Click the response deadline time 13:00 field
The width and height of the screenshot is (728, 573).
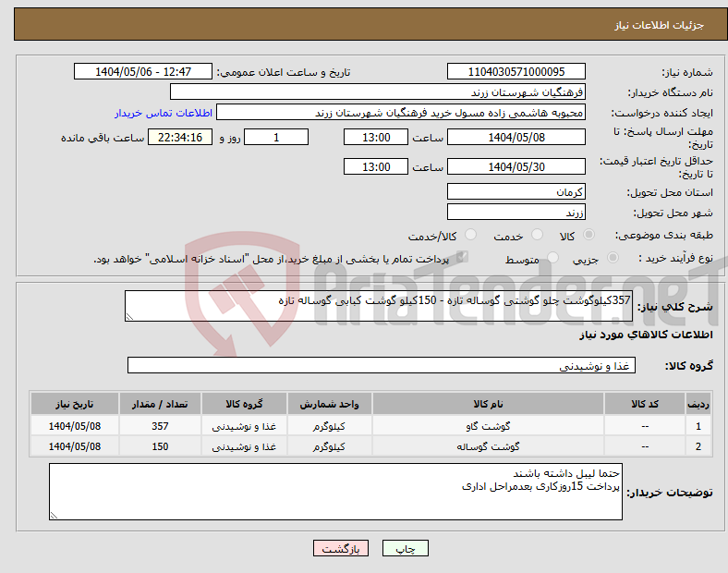point(376,138)
